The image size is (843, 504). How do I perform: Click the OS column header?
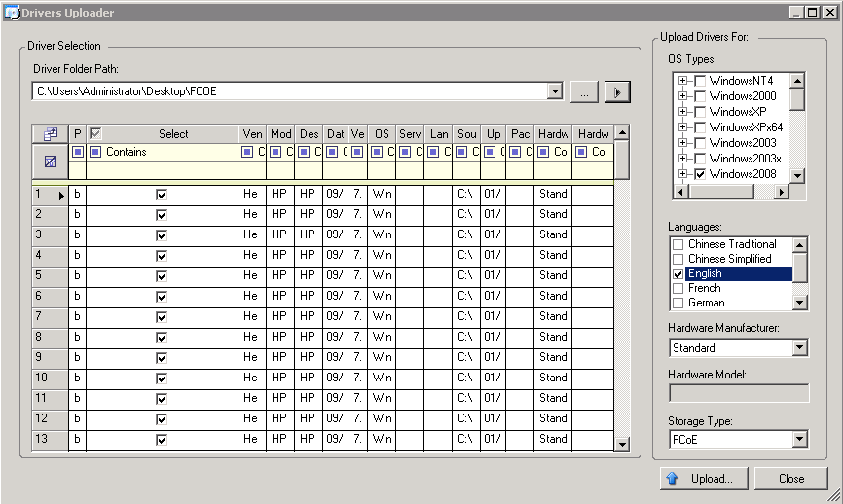(x=382, y=134)
